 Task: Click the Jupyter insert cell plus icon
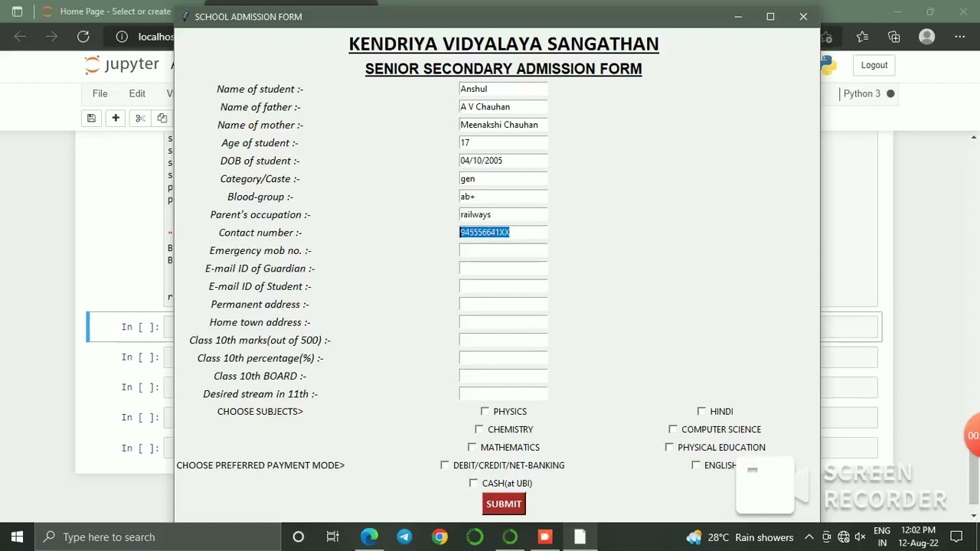(x=116, y=118)
